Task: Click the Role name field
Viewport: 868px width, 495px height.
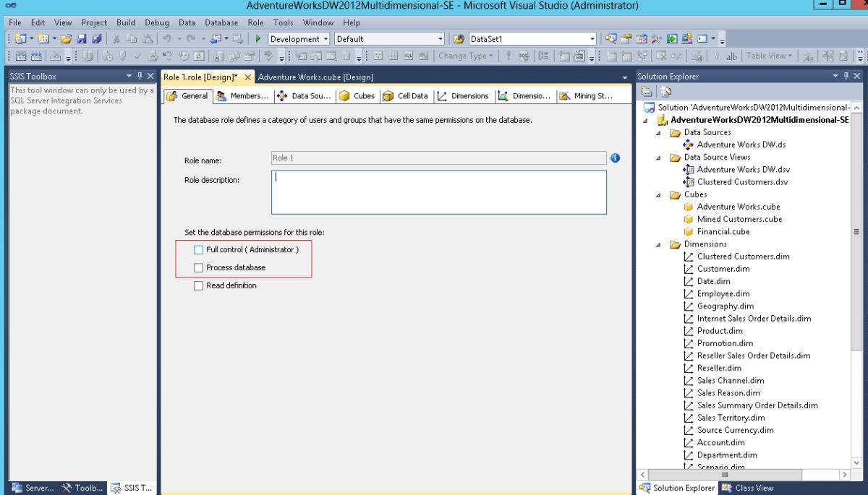Action: [439, 158]
